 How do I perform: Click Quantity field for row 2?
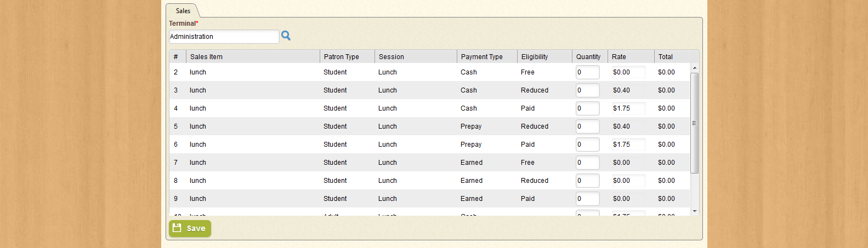coord(587,72)
